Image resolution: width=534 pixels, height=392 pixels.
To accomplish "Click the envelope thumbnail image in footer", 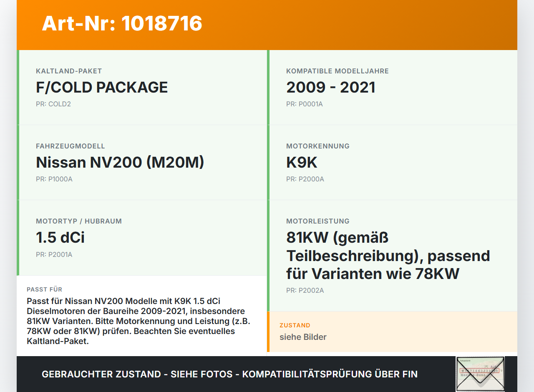I will (480, 374).
